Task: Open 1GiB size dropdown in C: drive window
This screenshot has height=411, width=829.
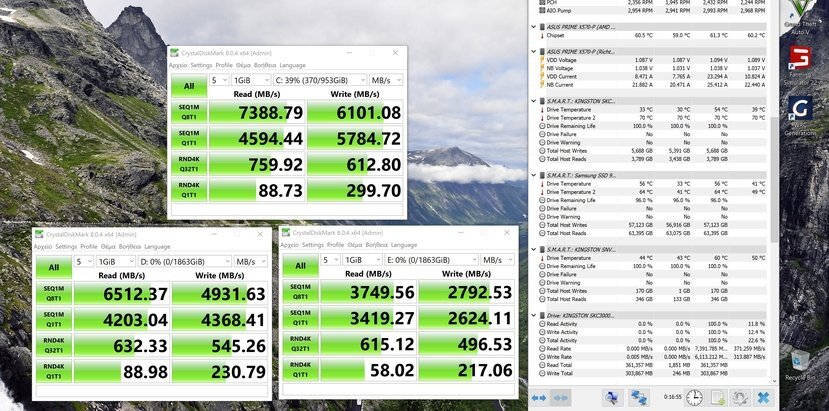Action: [x=251, y=80]
